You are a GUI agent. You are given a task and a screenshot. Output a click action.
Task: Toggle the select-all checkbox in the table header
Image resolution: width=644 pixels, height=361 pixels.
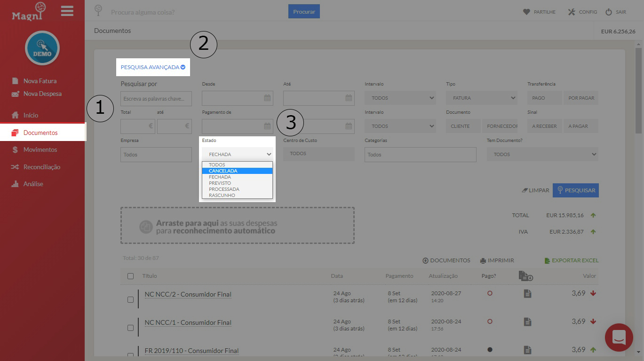tap(130, 276)
